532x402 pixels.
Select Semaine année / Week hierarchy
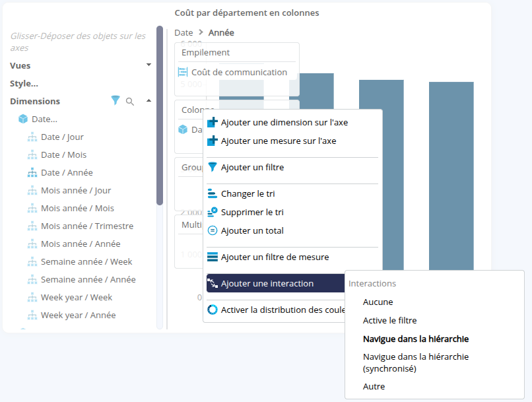pyautogui.click(x=86, y=261)
